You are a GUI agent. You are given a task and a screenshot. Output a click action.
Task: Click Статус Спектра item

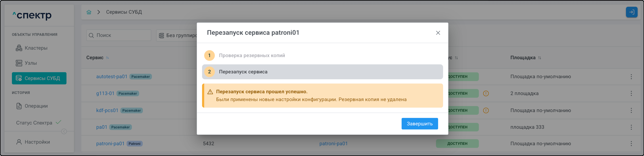34,123
